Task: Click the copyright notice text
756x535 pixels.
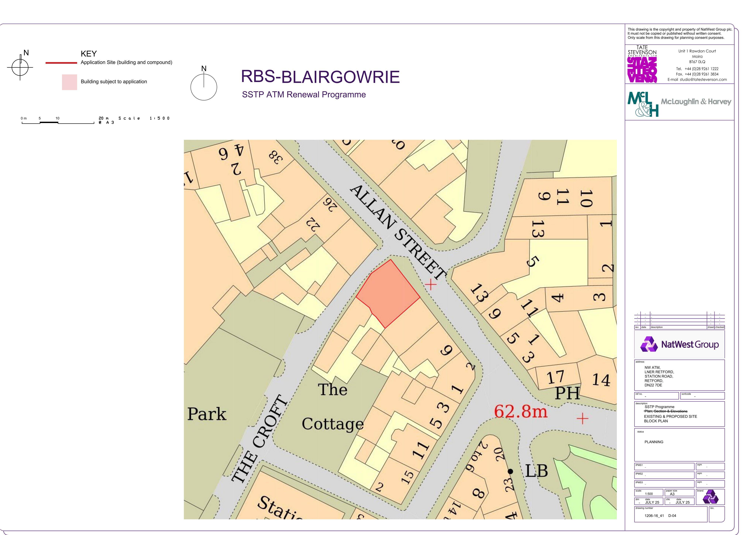Action: click(x=680, y=34)
